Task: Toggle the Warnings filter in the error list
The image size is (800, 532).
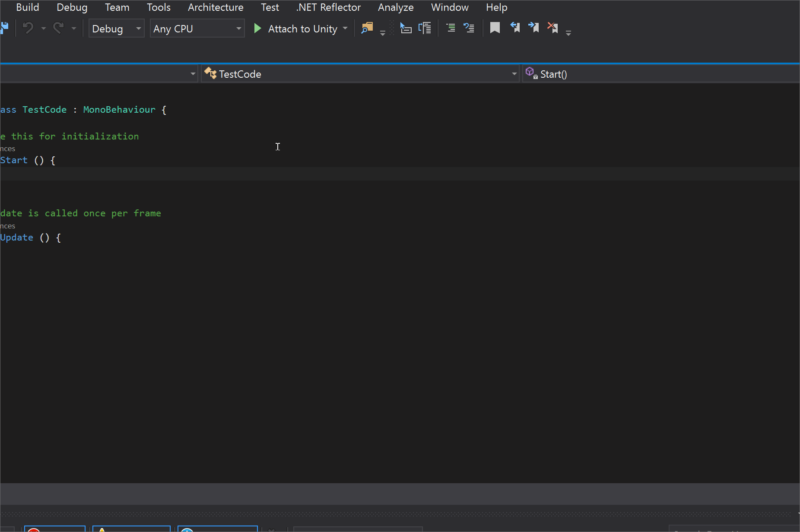Action: point(132,529)
